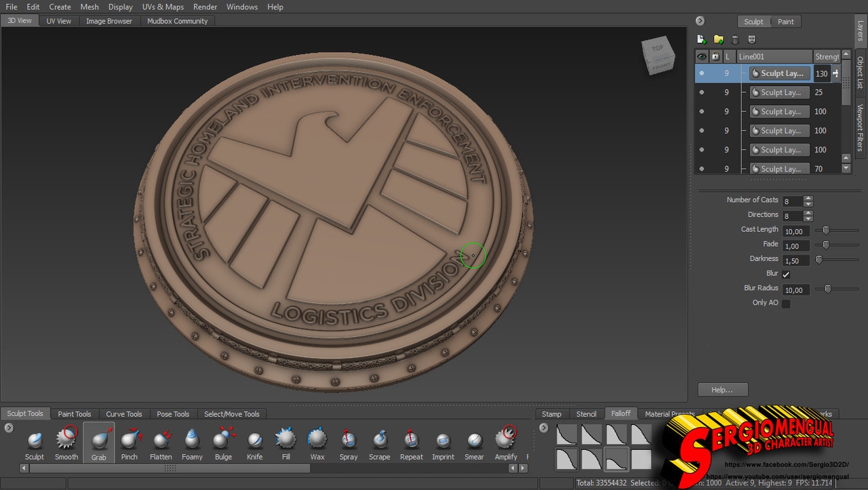
Task: Toggle visibility of layer with strength 130
Action: tap(702, 73)
